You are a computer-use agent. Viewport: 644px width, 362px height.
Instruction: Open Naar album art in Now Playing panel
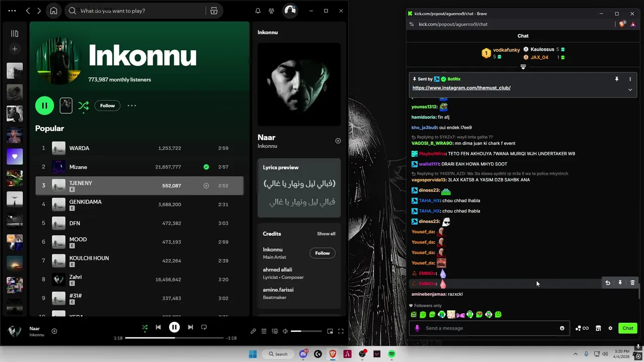(299, 84)
